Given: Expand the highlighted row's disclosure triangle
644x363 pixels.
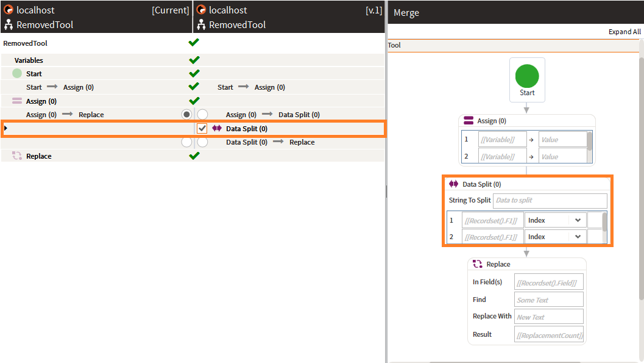Looking at the screenshot, I should click(x=5, y=128).
